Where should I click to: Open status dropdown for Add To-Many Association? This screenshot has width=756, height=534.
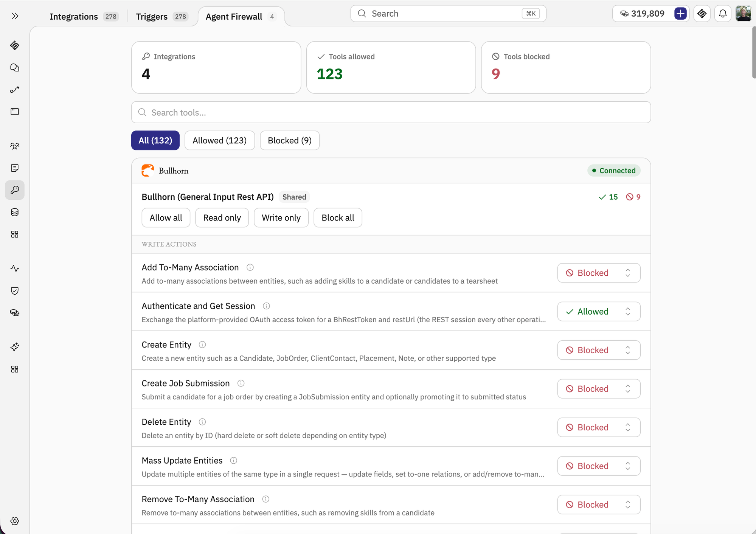point(599,273)
